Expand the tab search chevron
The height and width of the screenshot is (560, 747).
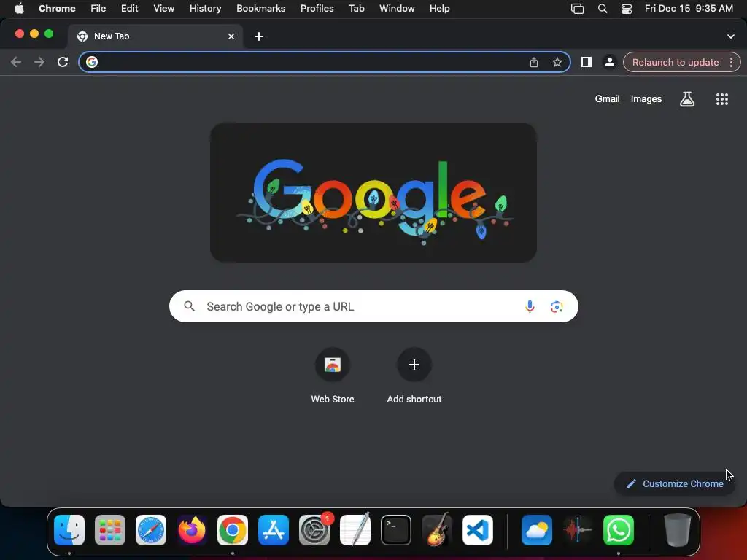click(x=730, y=36)
